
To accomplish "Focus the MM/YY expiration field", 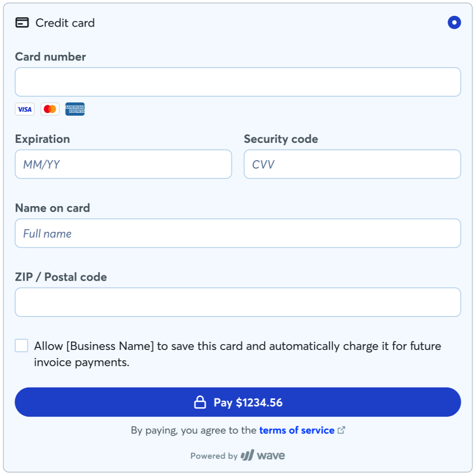I will click(123, 164).
